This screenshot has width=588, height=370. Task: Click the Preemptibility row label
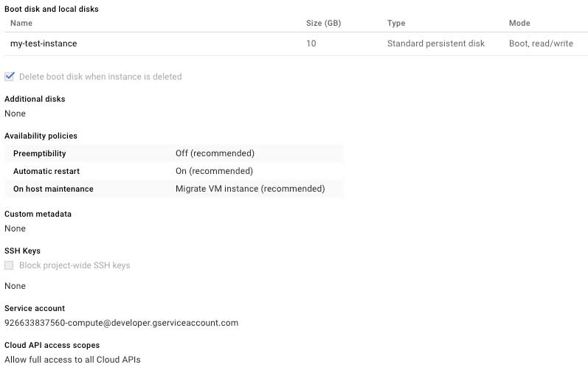[40, 153]
